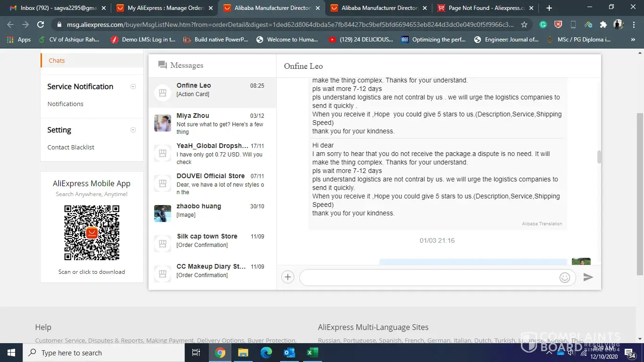Collapse the Service Notification section

(x=133, y=87)
